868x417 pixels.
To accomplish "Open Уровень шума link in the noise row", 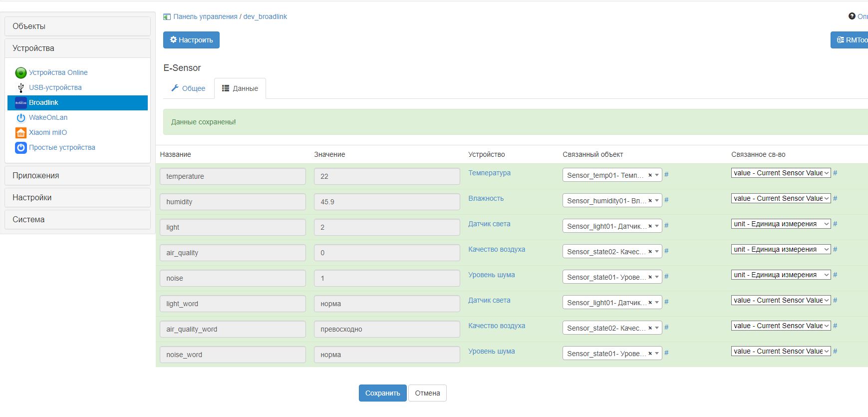I will 491,275.
